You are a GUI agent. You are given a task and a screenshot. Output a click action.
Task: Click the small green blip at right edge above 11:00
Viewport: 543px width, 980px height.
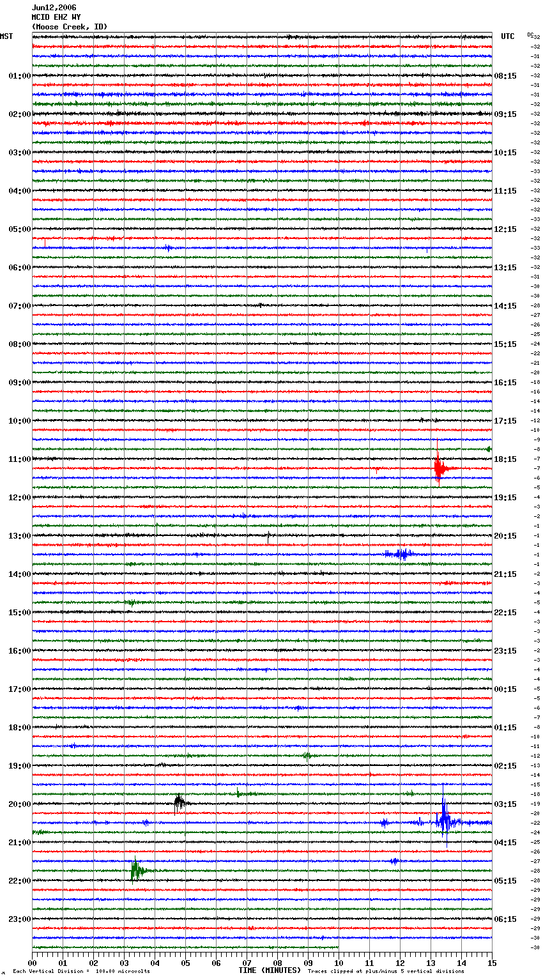coord(489,449)
